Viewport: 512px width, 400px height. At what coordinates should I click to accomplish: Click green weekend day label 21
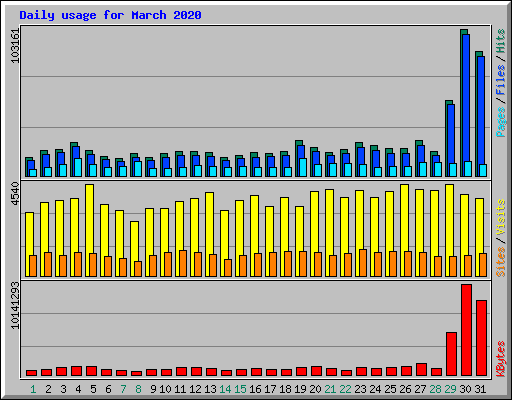(330, 389)
